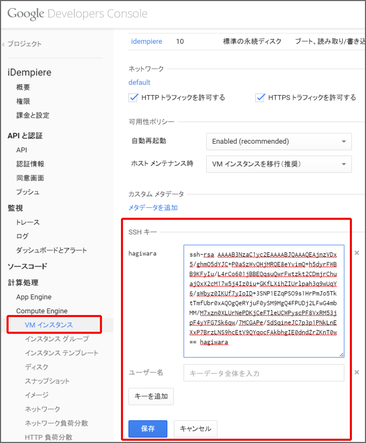Select the Monitoring section heading
Viewport: 366px width, 443px height.
[x=15, y=208]
